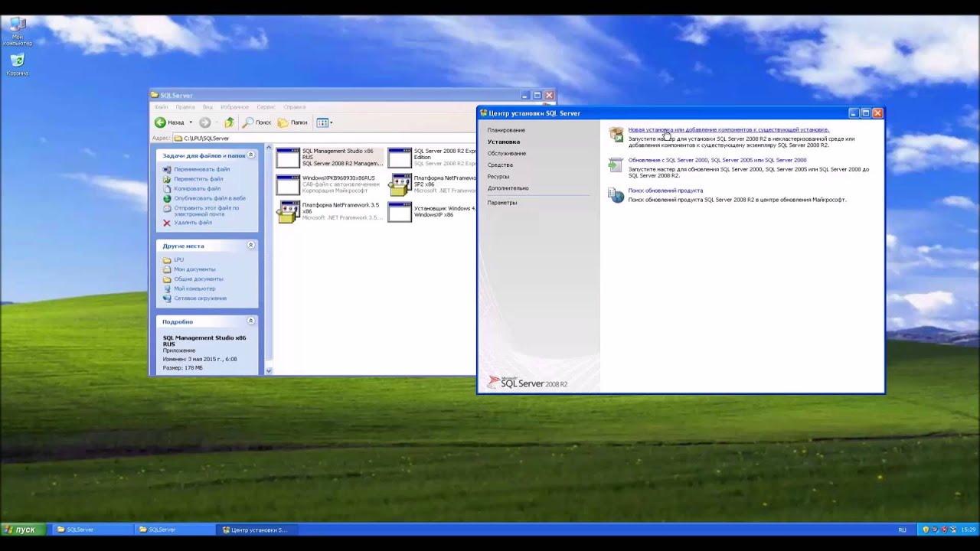Select the NetFramework 3.5 x86 installer icon

pos(288,211)
